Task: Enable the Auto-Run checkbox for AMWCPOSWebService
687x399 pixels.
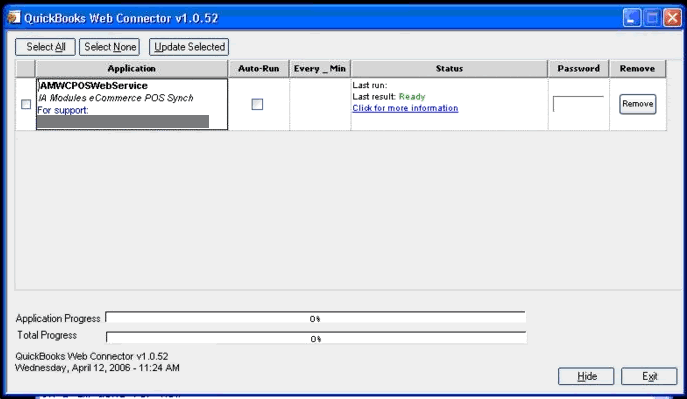Action: click(x=257, y=104)
